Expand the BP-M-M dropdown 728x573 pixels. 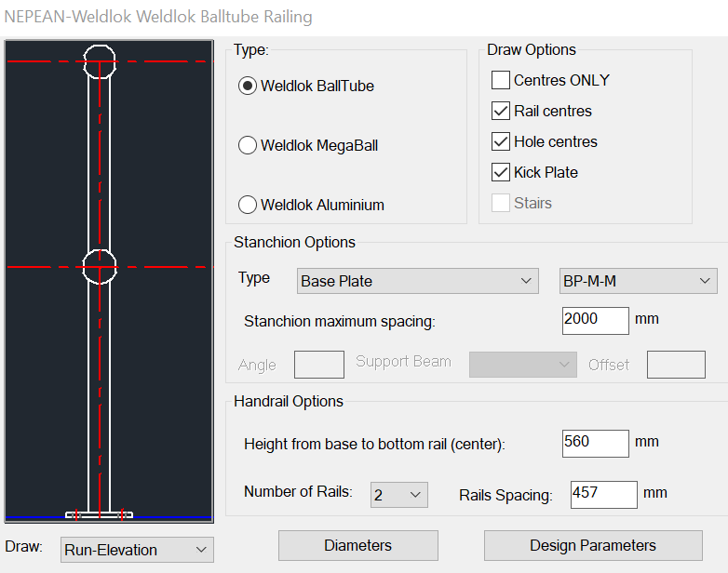coord(638,281)
